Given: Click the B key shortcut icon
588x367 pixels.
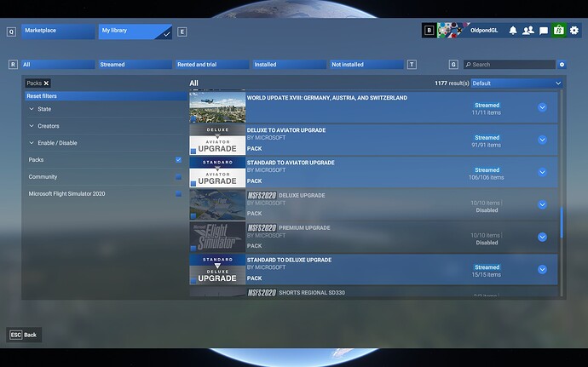Looking at the screenshot, I should click(x=429, y=31).
